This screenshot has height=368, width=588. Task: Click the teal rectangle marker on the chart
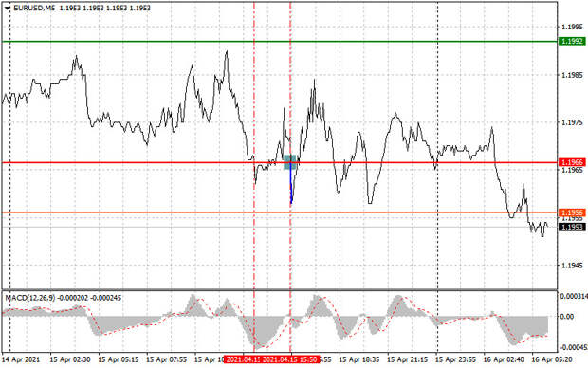click(290, 162)
